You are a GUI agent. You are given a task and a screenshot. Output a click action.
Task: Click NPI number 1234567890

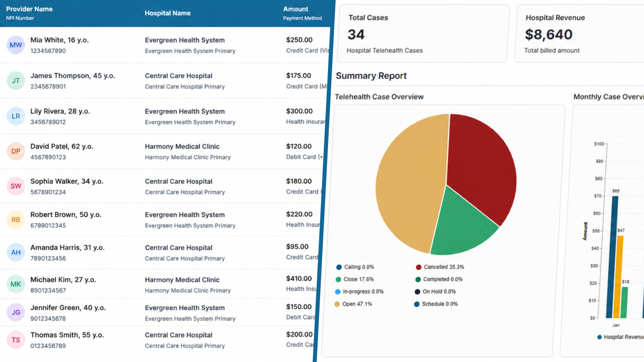coord(48,51)
